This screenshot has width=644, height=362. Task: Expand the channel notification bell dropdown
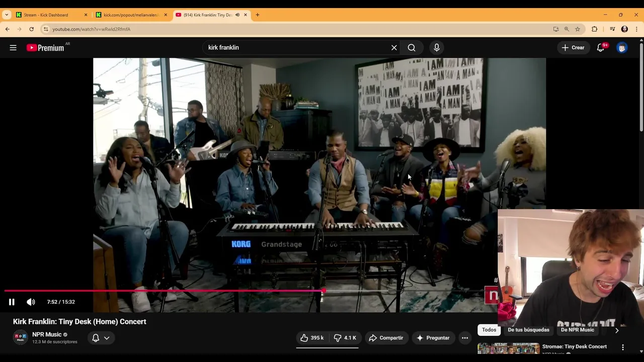[x=101, y=338]
